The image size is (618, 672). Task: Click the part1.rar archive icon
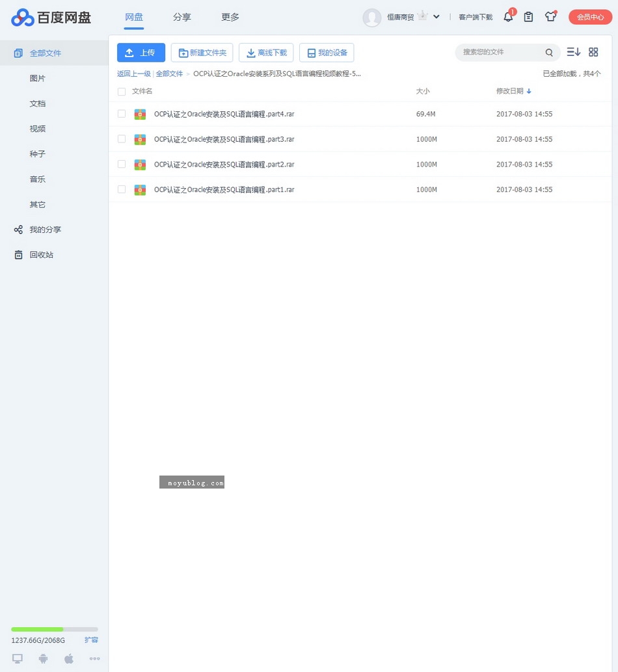[x=140, y=189]
